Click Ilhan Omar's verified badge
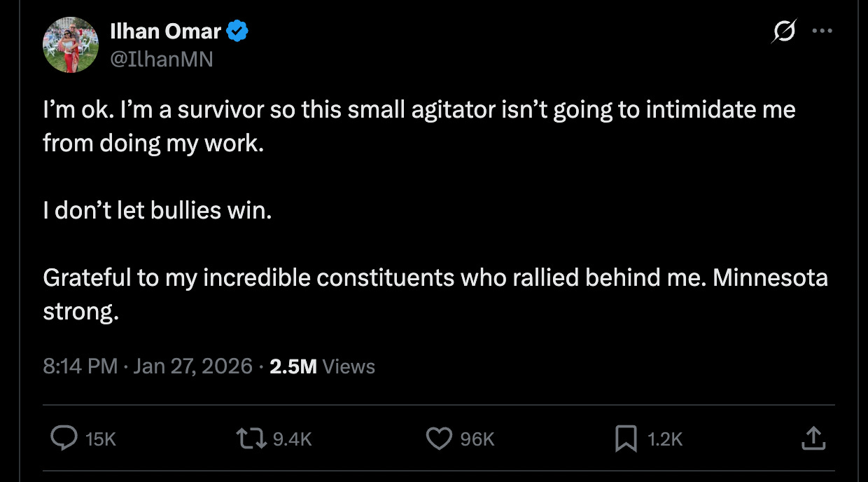 237,29
